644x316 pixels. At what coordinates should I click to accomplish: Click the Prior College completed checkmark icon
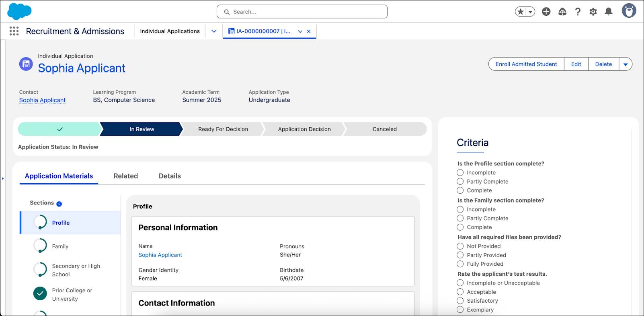(x=40, y=294)
